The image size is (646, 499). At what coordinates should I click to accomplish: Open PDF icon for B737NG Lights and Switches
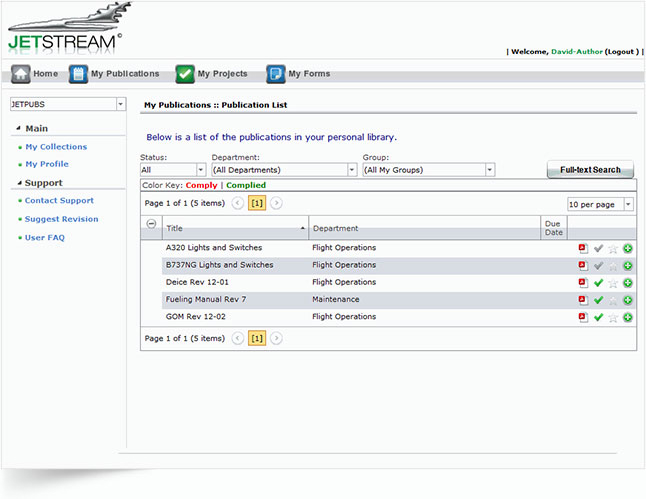coord(583,266)
